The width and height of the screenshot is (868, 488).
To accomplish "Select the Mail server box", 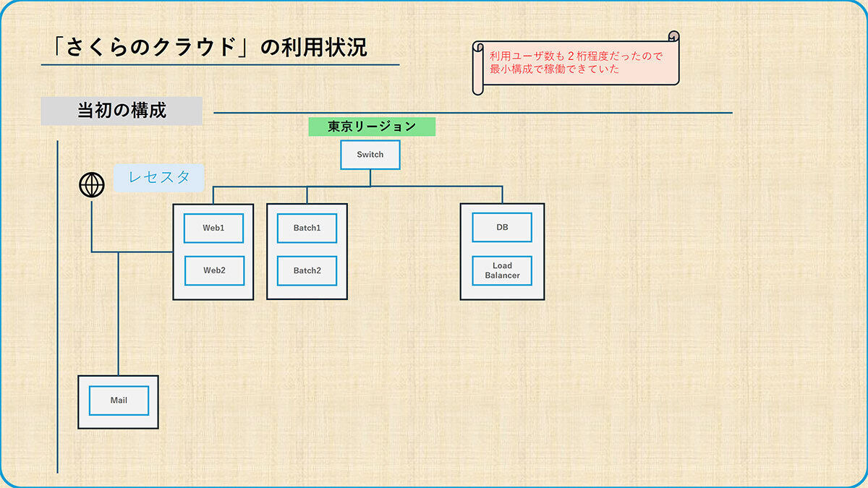I will [x=119, y=401].
